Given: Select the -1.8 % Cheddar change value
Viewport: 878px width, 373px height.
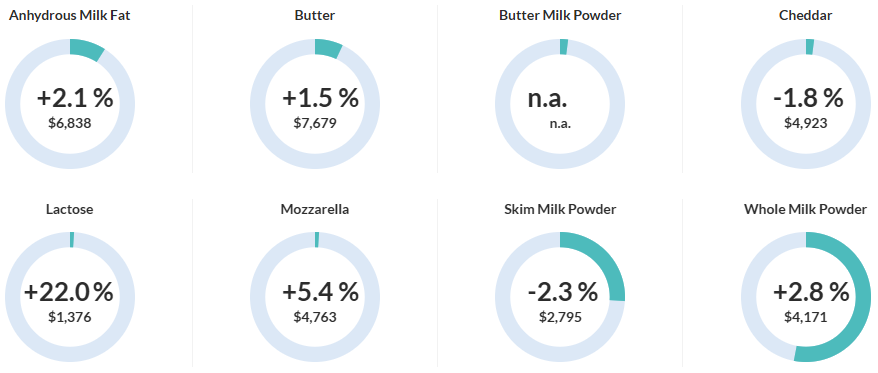Looking at the screenshot, I should [x=808, y=98].
